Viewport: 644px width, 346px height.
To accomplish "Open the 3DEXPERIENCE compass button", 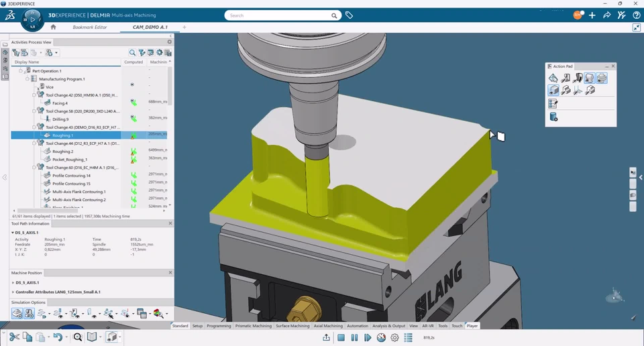I will [32, 21].
